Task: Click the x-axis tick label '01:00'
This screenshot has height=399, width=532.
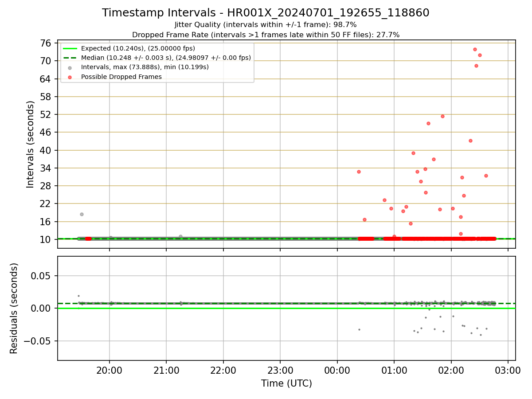Action: point(394,371)
